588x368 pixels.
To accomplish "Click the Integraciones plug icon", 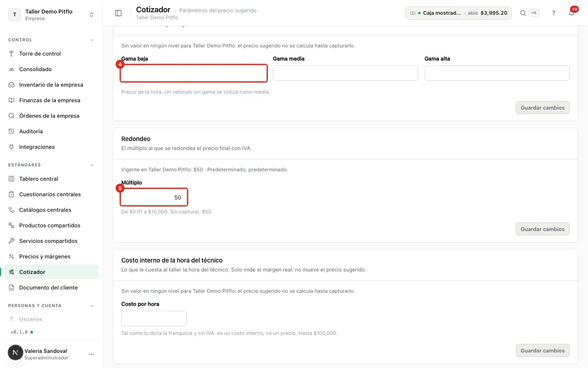I will pyautogui.click(x=11, y=147).
